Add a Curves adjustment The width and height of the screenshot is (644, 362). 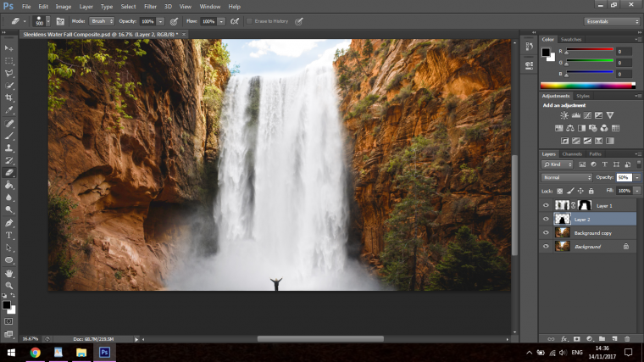[x=587, y=115]
